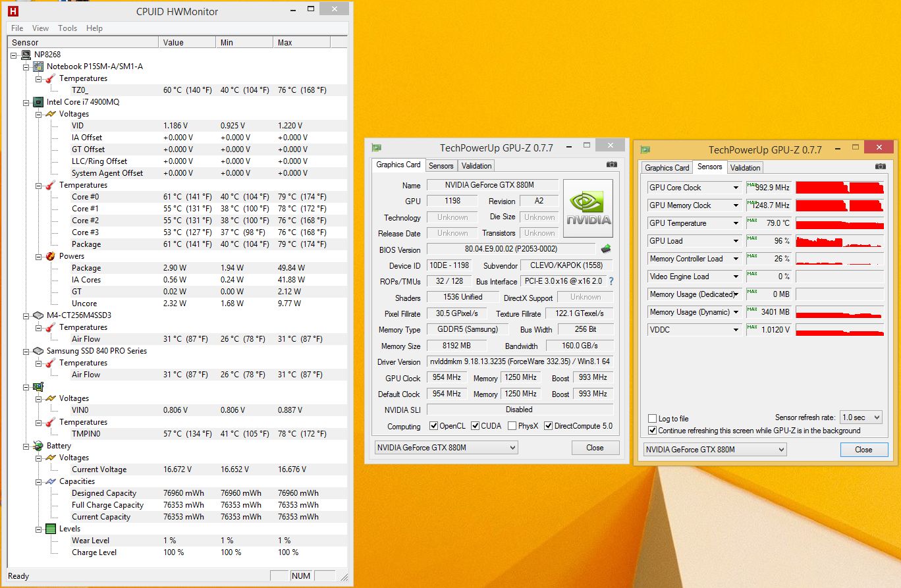Viewport: 901px width, 588px height.
Task: Click the MAX indicator beside GPU Load
Action: 751,238
